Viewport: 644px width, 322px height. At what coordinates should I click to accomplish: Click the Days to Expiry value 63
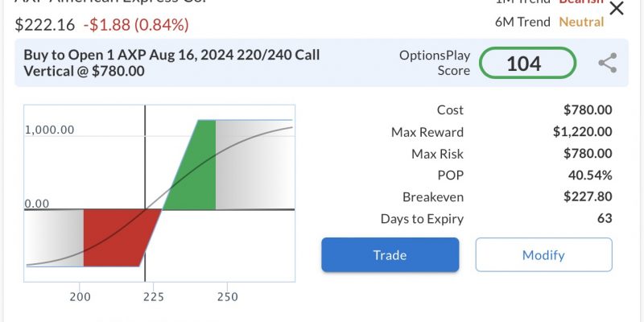point(605,218)
